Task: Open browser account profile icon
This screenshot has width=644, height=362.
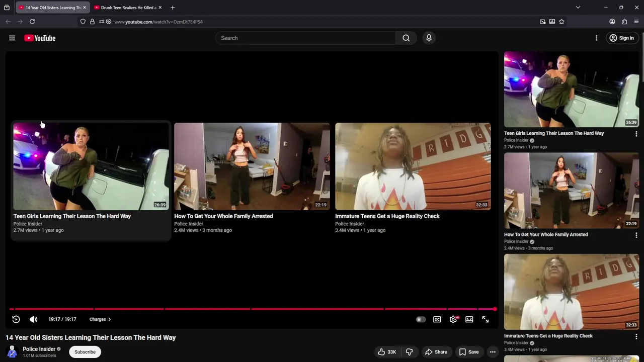Action: 612,22
